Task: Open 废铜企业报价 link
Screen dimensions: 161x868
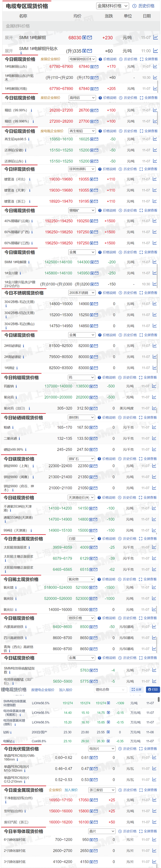Action: pos(51,59)
